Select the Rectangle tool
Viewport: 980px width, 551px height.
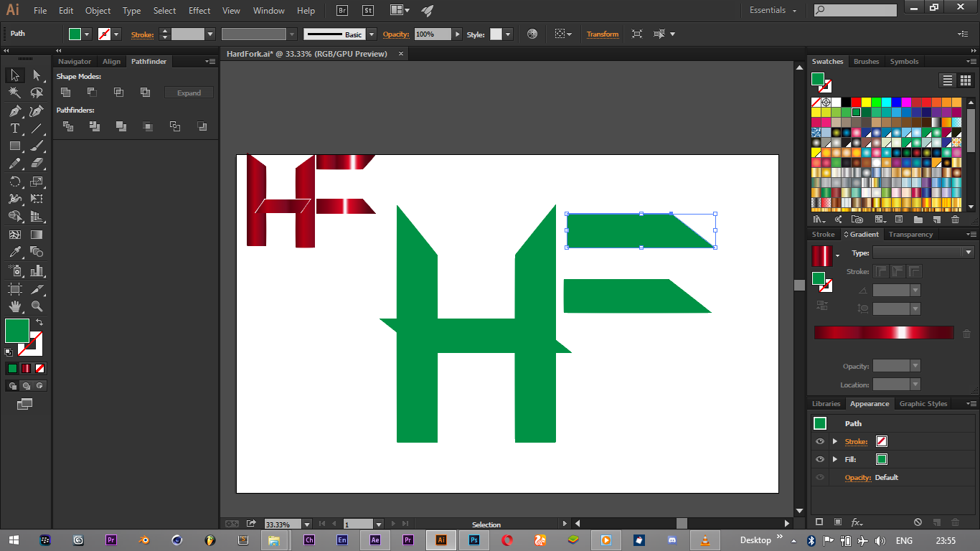(x=14, y=146)
